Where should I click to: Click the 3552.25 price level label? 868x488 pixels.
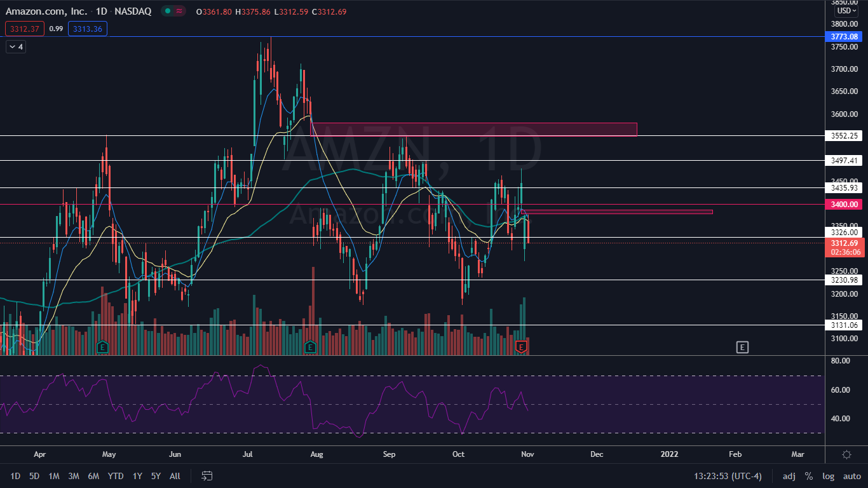pyautogui.click(x=844, y=135)
